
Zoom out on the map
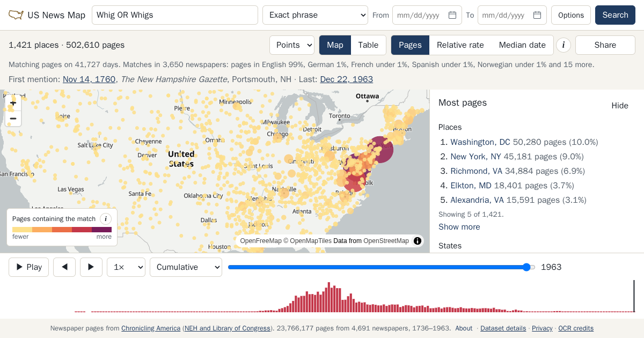coord(13,119)
